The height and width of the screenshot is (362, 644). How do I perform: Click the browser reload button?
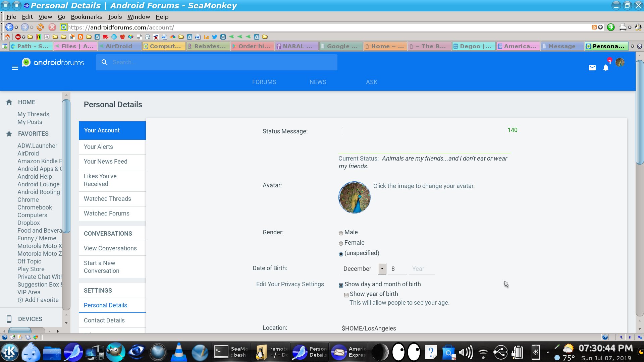click(x=40, y=27)
